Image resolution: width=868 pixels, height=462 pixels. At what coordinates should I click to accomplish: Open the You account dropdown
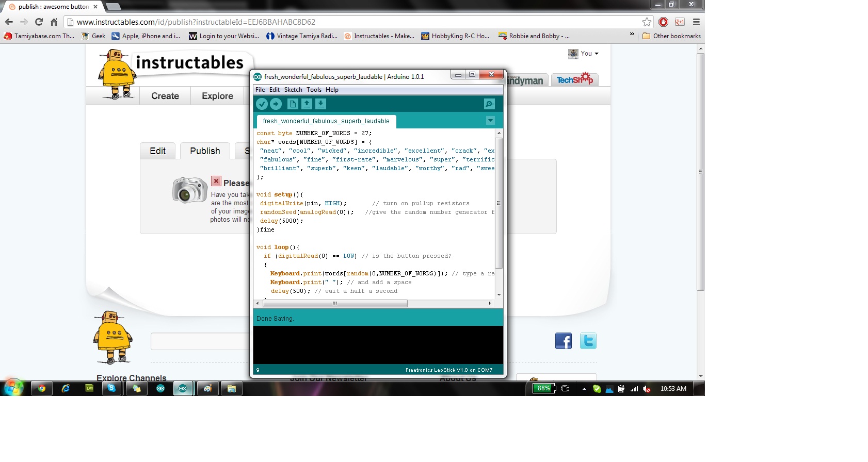click(584, 54)
